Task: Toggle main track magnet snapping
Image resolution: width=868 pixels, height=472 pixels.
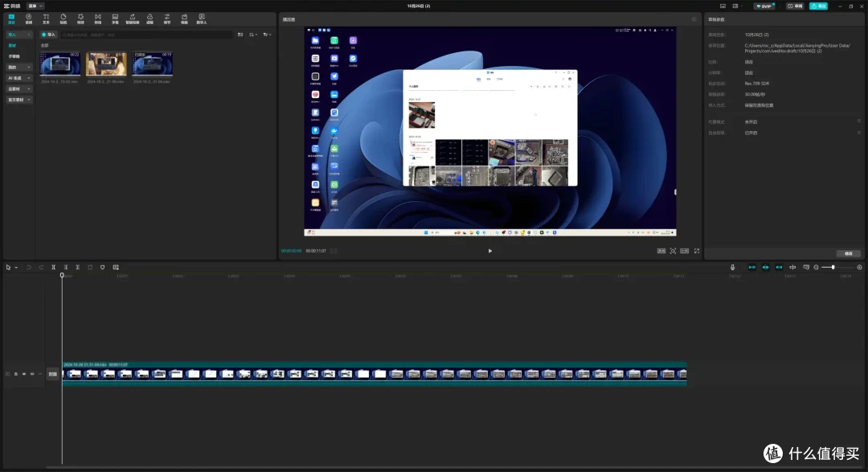Action: tap(751, 267)
